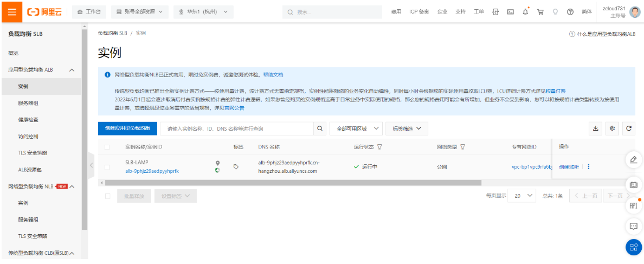
Task: Focus the top global search box
Action: coord(332,12)
